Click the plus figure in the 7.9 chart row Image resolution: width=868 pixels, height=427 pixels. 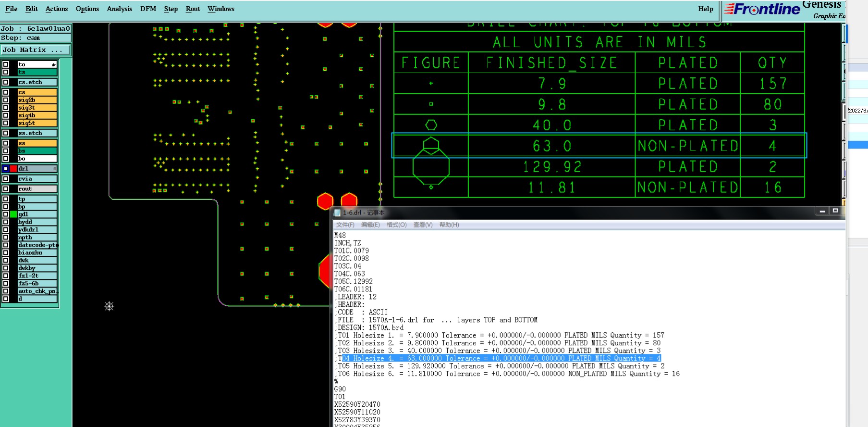click(x=431, y=83)
